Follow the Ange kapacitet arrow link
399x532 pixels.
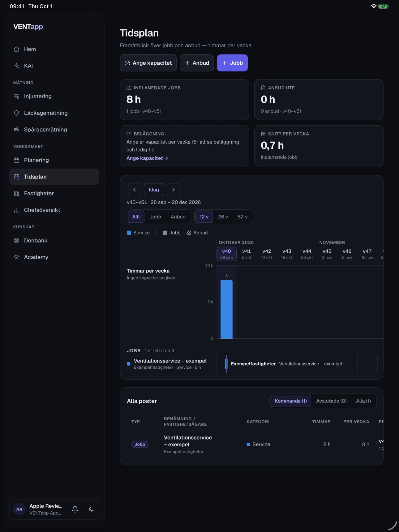tap(147, 158)
